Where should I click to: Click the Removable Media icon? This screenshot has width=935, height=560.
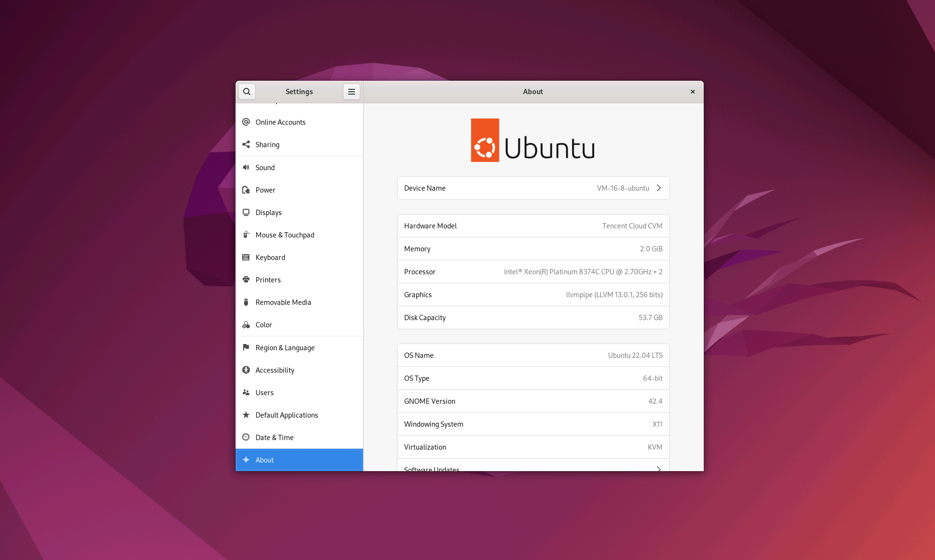point(246,302)
